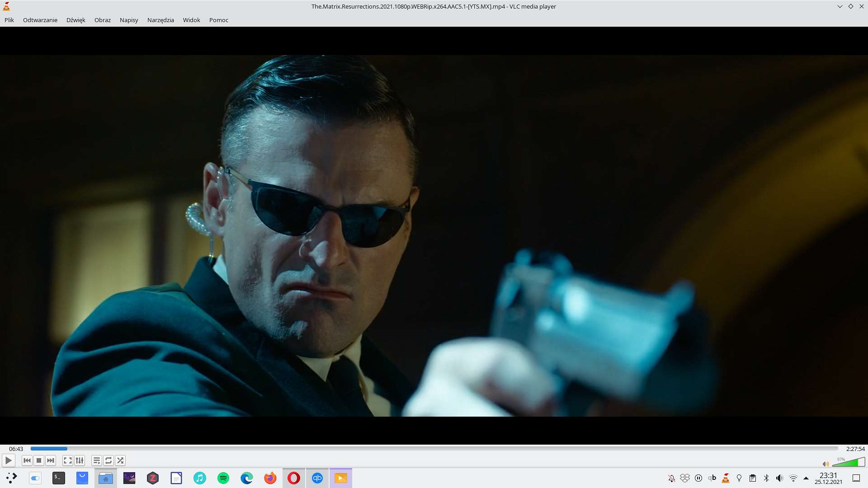Image resolution: width=868 pixels, height=488 pixels.
Task: Open the LibreOffice Writer document icon
Action: [x=176, y=478]
